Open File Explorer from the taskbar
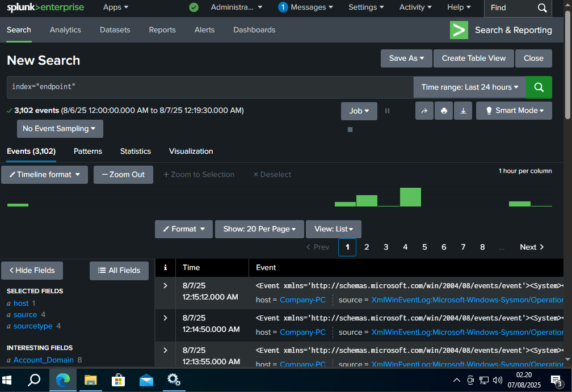Image resolution: width=572 pixels, height=392 pixels. 90,380
